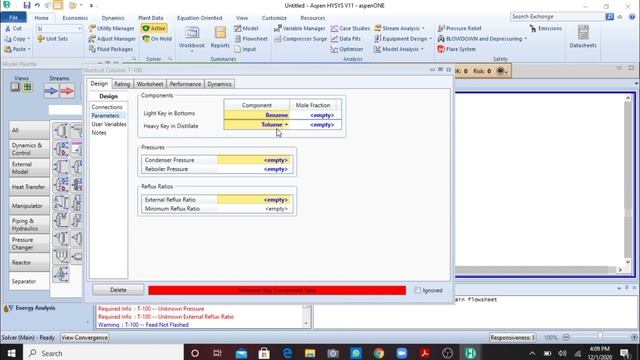Open File Explorer from the taskbar
The height and width of the screenshot is (360, 640).
click(310, 353)
